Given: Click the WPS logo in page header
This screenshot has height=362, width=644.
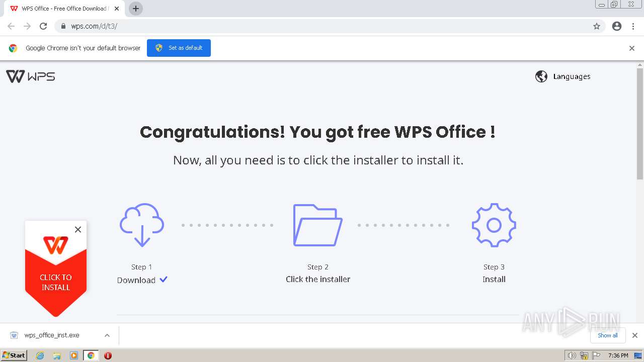Looking at the screenshot, I should [x=30, y=76].
